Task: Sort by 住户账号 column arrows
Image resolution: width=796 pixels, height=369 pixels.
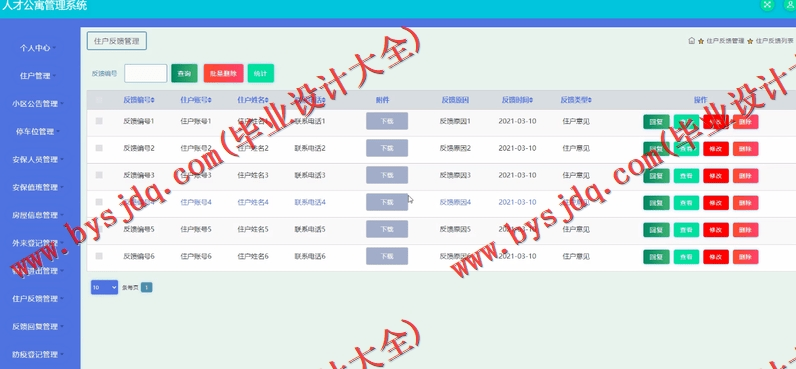Action: coord(210,100)
